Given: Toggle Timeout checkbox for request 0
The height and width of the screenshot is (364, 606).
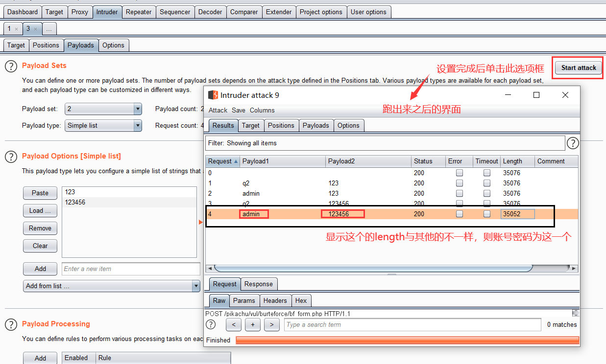Looking at the screenshot, I should coord(487,173).
